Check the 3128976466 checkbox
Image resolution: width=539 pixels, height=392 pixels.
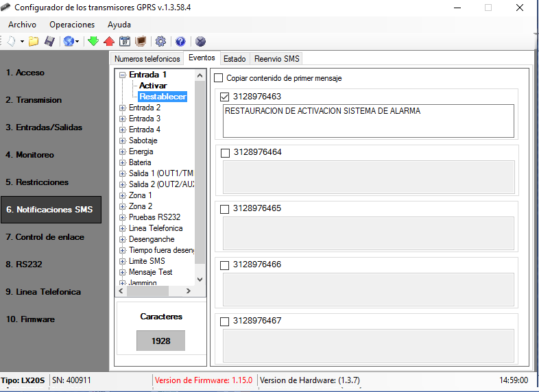[224, 265]
